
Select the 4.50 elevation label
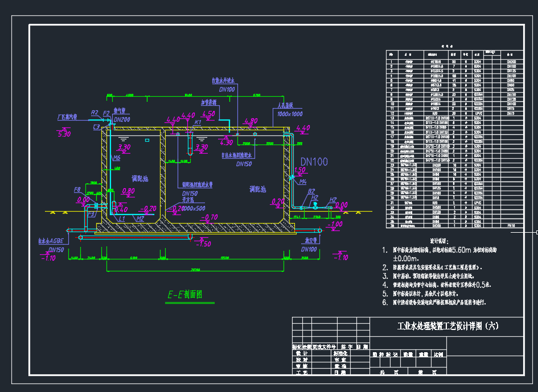click(208, 114)
